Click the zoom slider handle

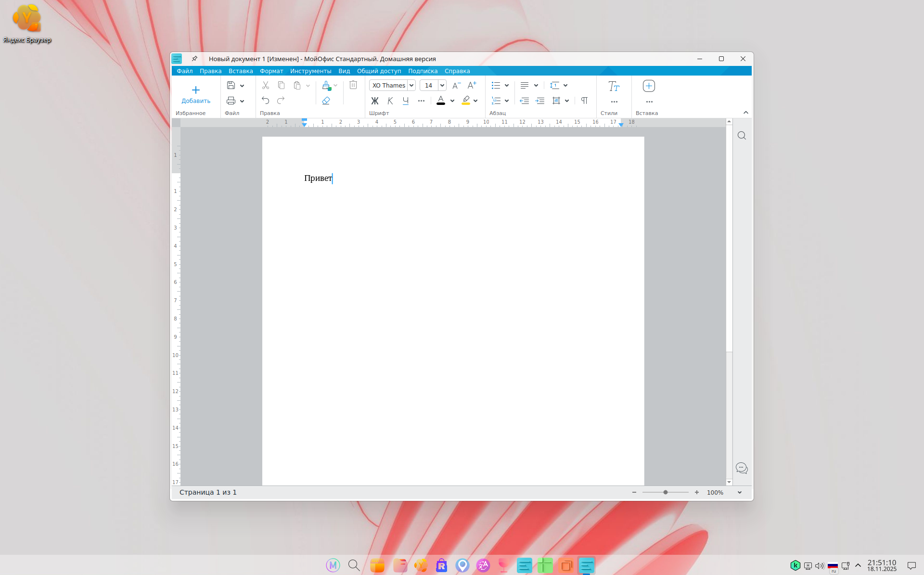click(666, 492)
